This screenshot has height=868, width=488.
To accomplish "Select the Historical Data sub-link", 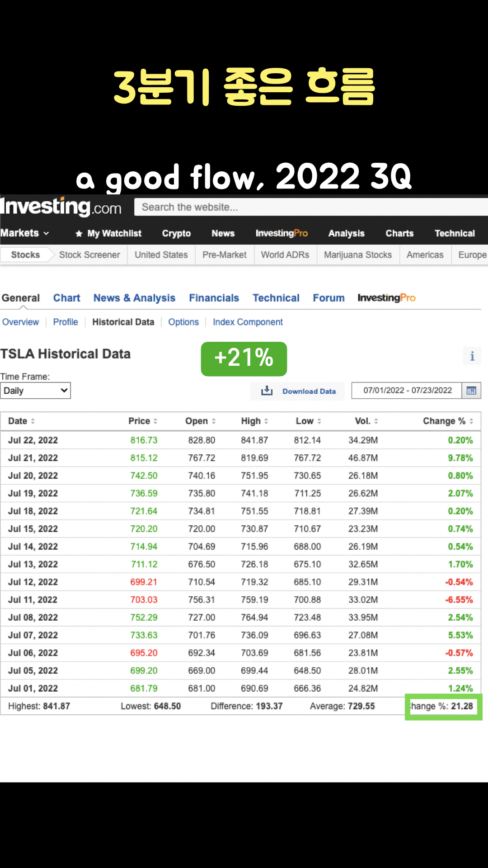I will (x=123, y=322).
